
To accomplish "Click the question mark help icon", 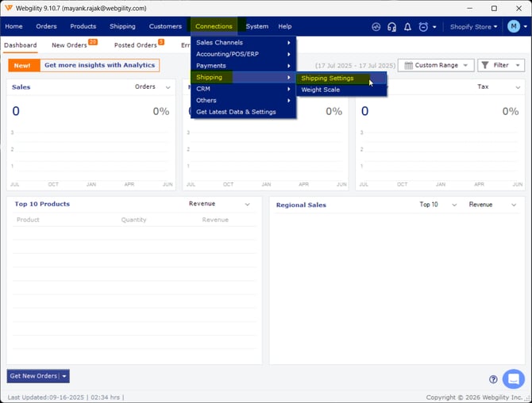I will [x=493, y=379].
